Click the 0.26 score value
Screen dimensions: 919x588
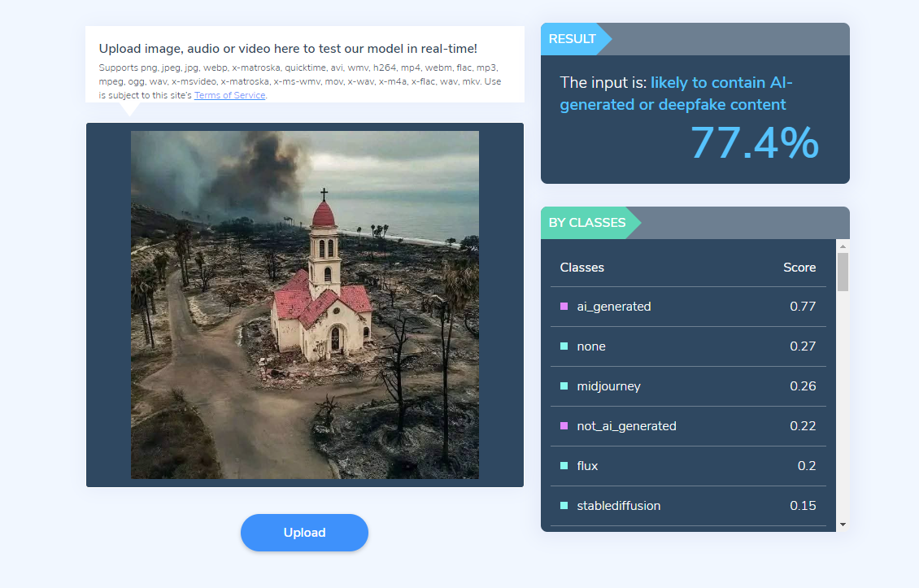coord(803,386)
